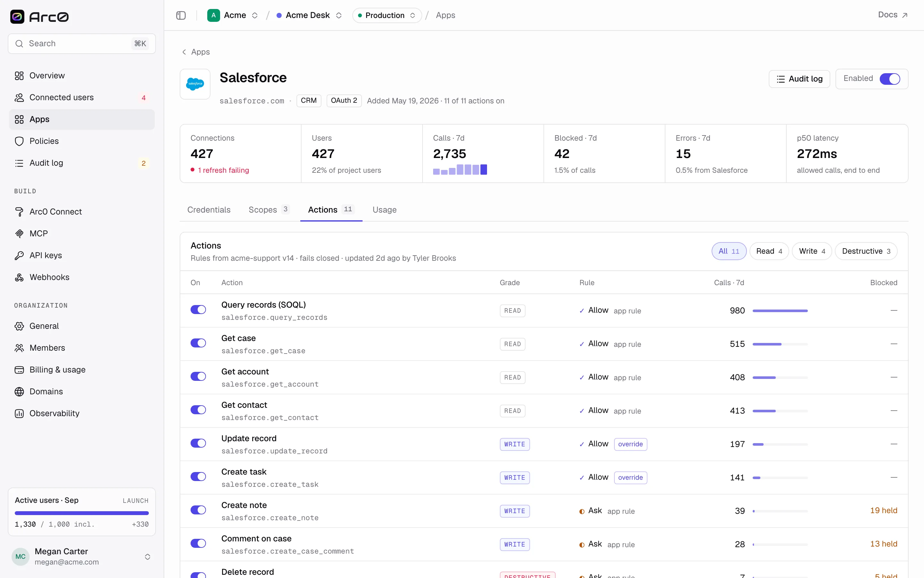Collapse the sidebar with the panel icon
This screenshot has height=578, width=924.
pyautogui.click(x=181, y=15)
